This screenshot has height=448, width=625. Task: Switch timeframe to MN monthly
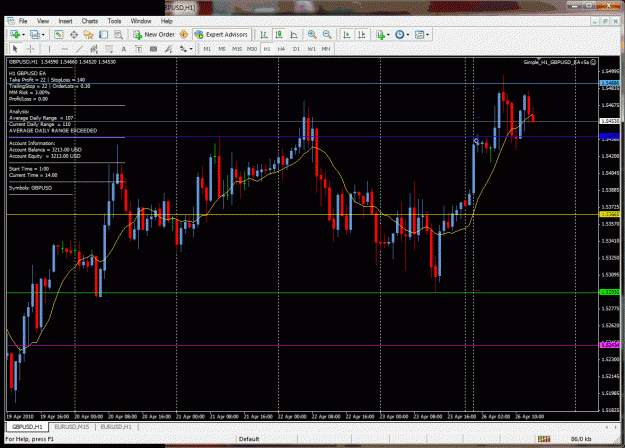pos(326,49)
